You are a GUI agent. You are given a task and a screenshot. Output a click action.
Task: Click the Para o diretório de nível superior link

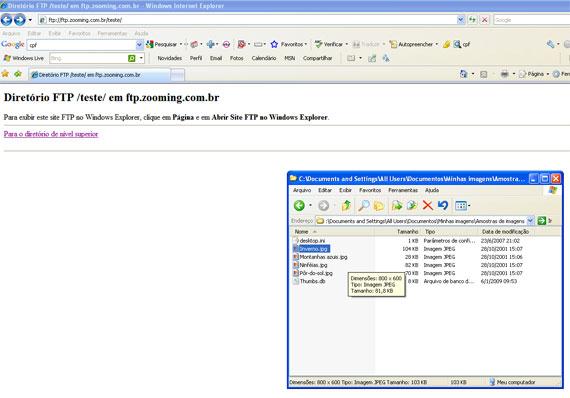coord(51,134)
